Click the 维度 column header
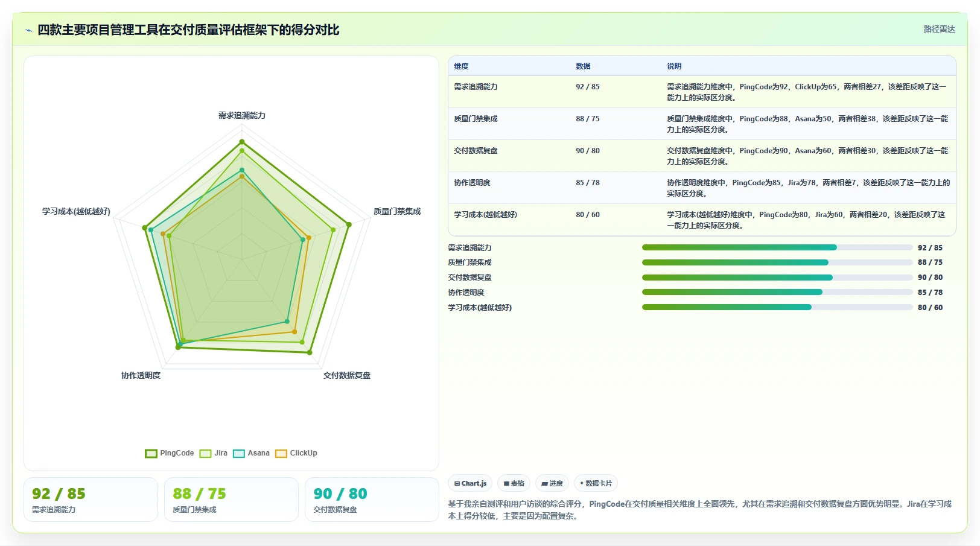The height and width of the screenshot is (546, 980). click(x=461, y=66)
